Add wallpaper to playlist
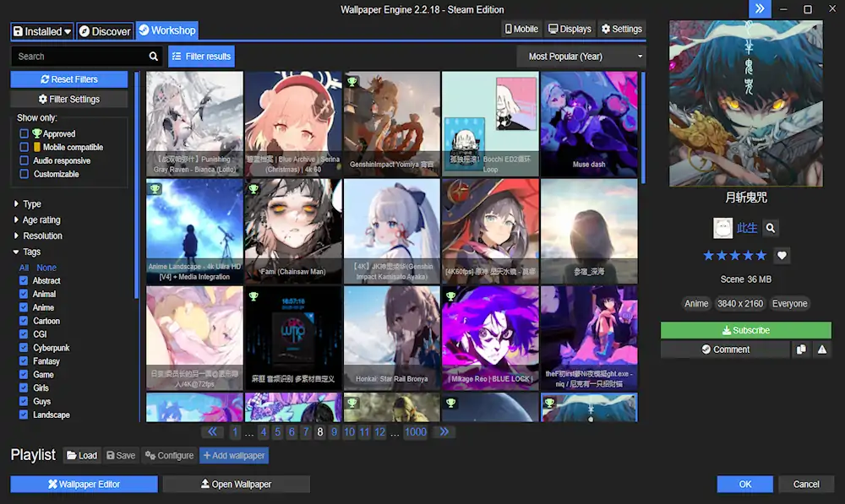 (234, 456)
